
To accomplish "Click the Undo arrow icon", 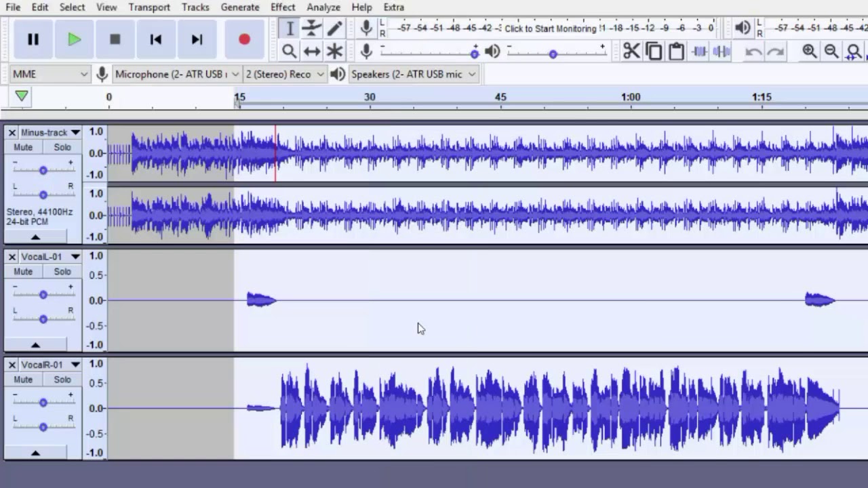I will tap(753, 52).
